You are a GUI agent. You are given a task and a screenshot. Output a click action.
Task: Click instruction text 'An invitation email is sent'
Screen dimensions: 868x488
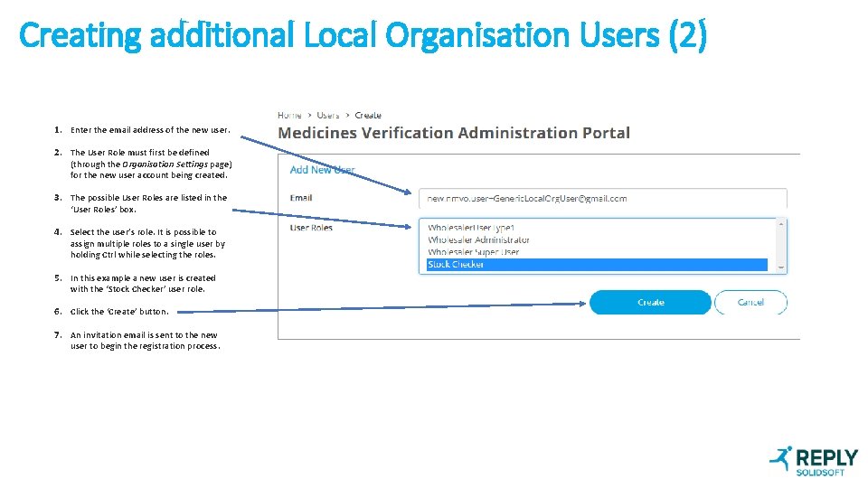[145, 341]
